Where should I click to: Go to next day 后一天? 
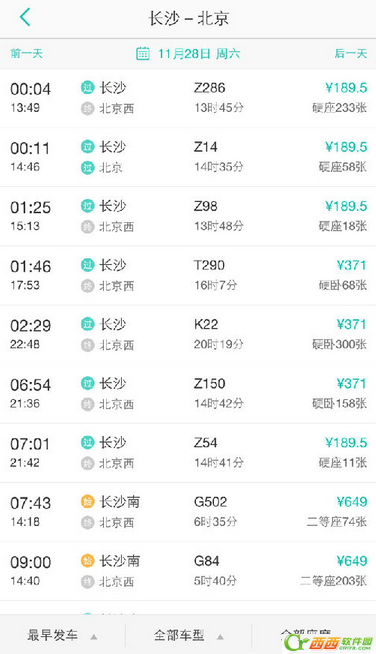click(351, 53)
